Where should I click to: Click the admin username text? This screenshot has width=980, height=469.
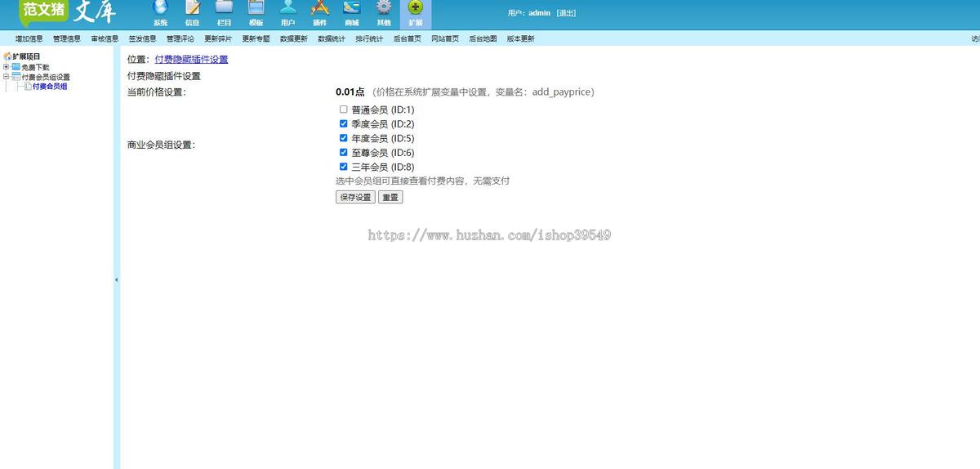539,13
